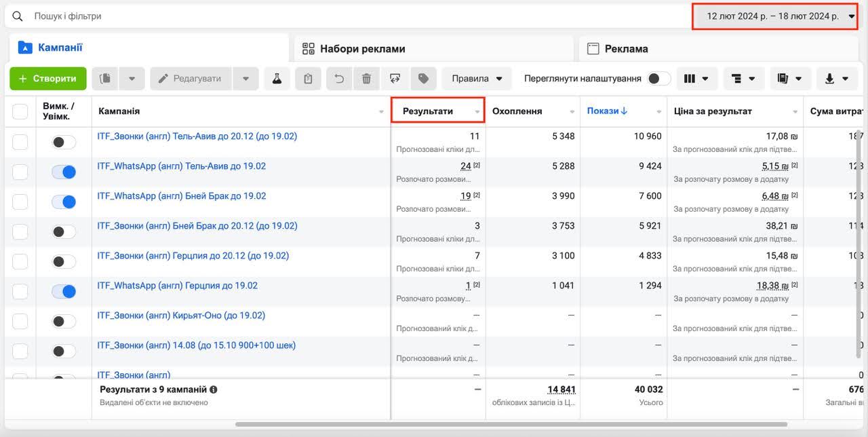868x437 pixels.
Task: Open the export download icon menu
Action: [836, 79]
